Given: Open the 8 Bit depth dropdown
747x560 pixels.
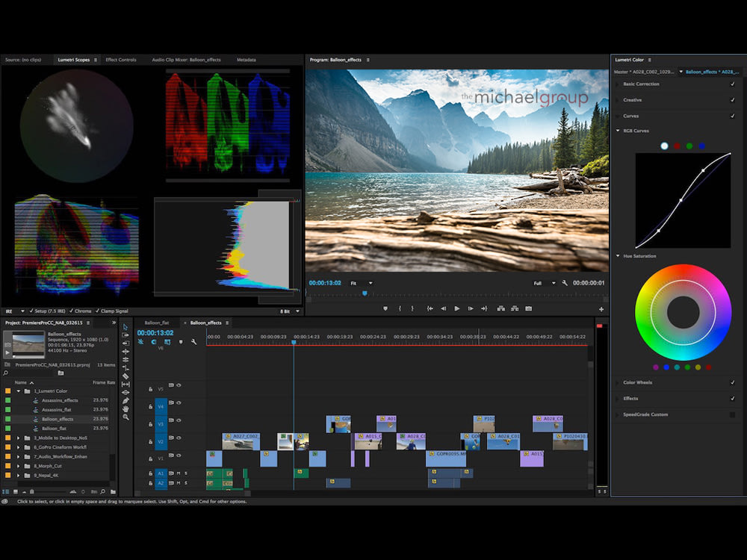Looking at the screenshot, I should click(x=290, y=311).
